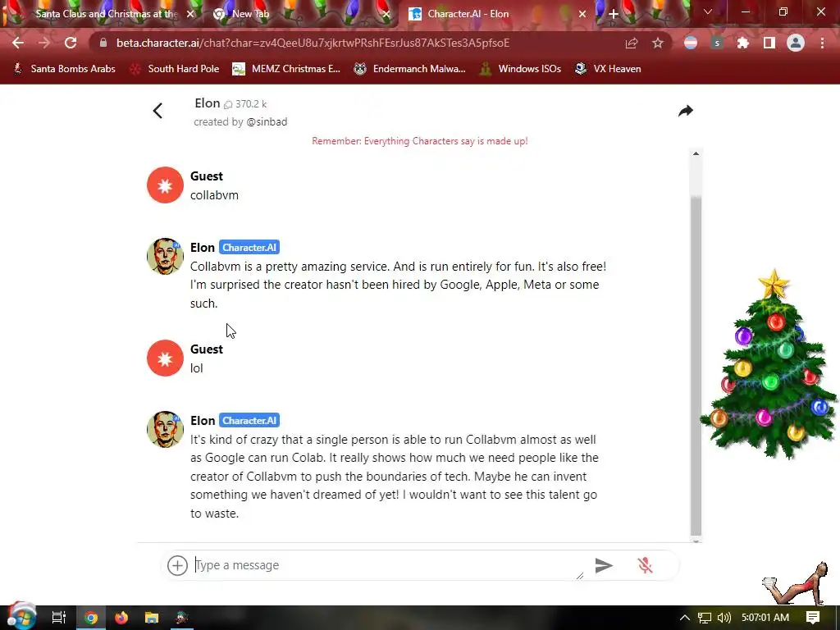This screenshot has width=840, height=630.
Task: Go back using the chat back chevron
Action: (157, 111)
